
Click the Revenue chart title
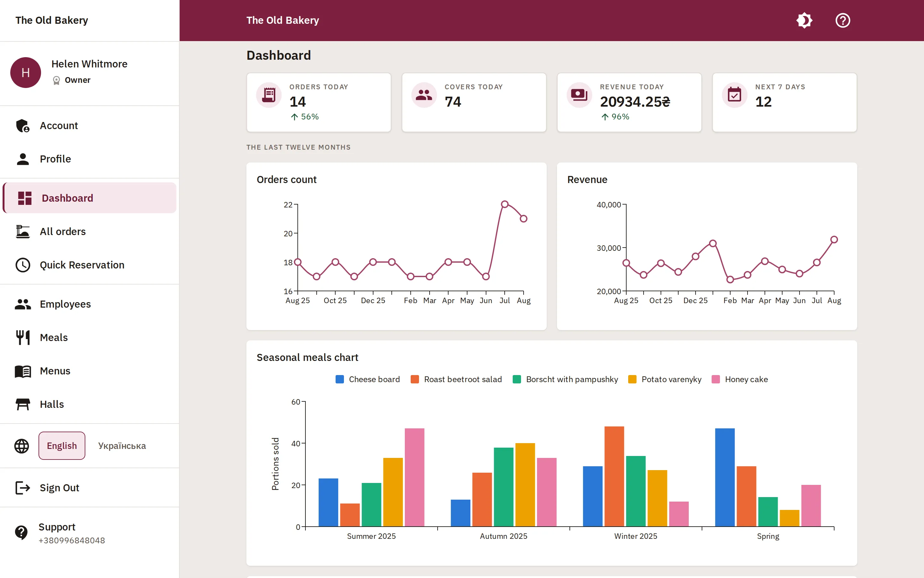(587, 180)
